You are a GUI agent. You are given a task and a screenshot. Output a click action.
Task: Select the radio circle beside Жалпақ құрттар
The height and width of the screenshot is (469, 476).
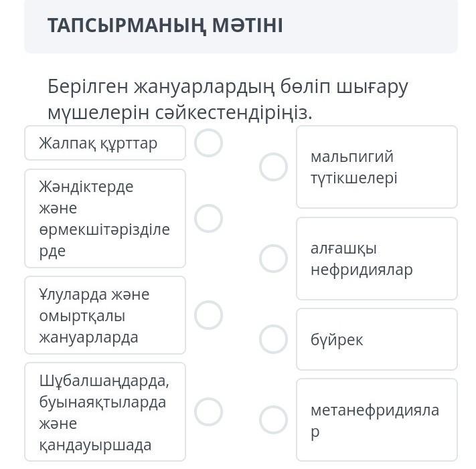click(x=208, y=143)
